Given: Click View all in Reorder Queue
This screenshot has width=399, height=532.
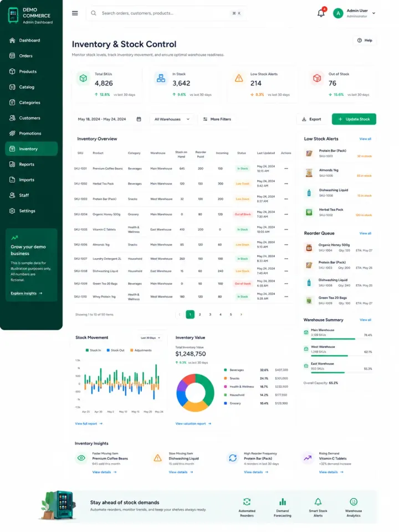Looking at the screenshot, I should click(365, 233).
